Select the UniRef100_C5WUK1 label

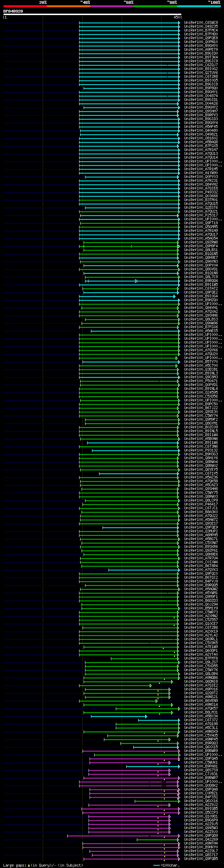201,762
